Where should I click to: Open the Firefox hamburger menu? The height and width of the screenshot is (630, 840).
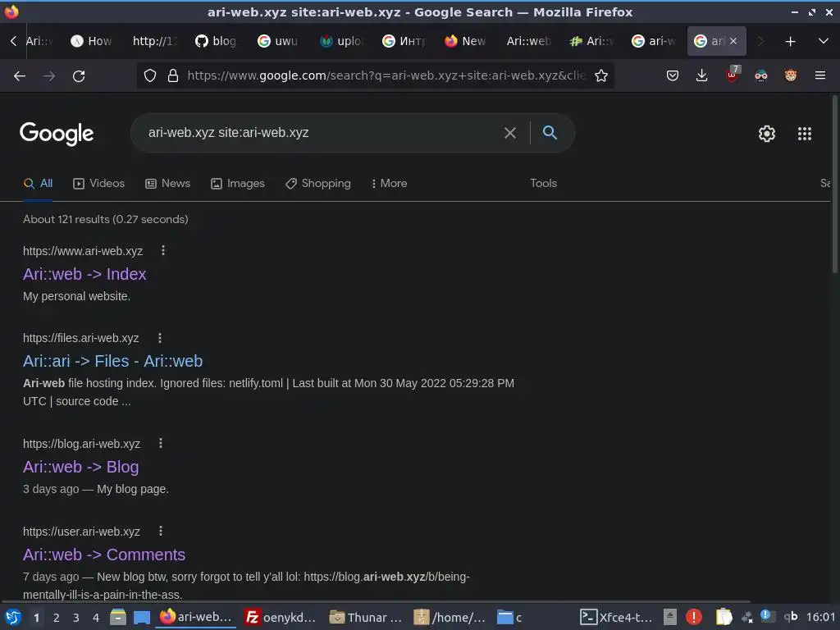(x=819, y=76)
